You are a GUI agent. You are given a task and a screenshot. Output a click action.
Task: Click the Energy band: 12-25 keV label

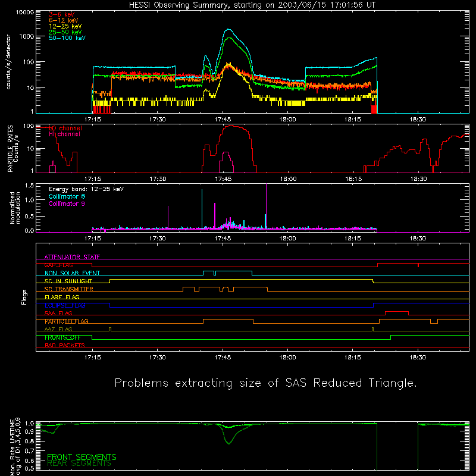pos(86,189)
